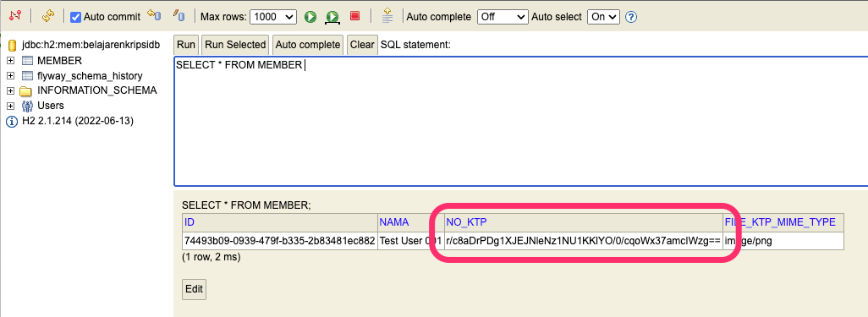Click the Commit icon

click(x=179, y=15)
